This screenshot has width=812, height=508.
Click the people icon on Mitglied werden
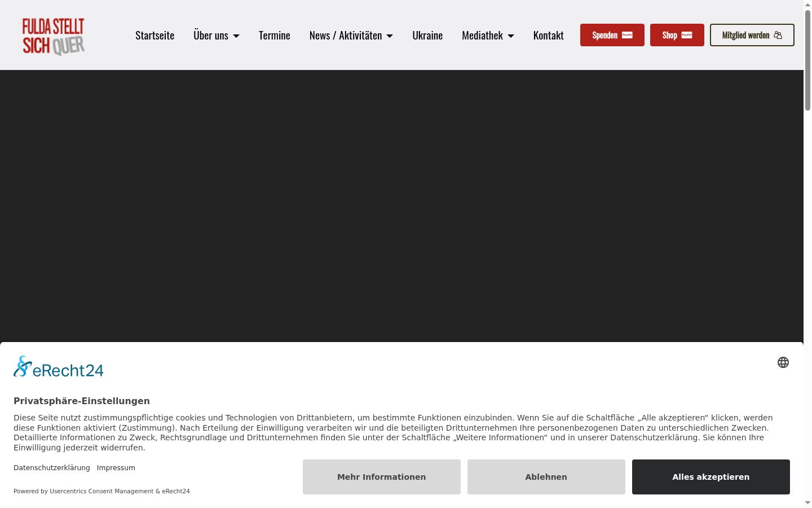778,35
